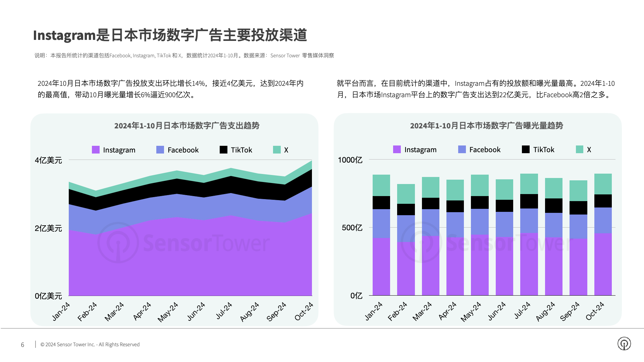The height and width of the screenshot is (362, 644).
Task: Click the Facebook blue swatch in left chart legend
Action: point(160,150)
